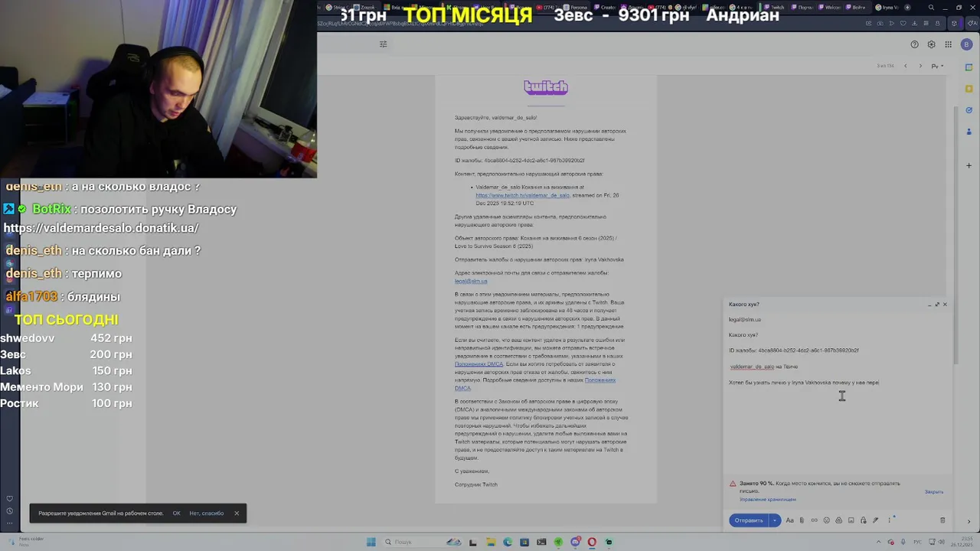Open the Windows Start menu
Image resolution: width=980 pixels, height=551 pixels.
(371, 542)
